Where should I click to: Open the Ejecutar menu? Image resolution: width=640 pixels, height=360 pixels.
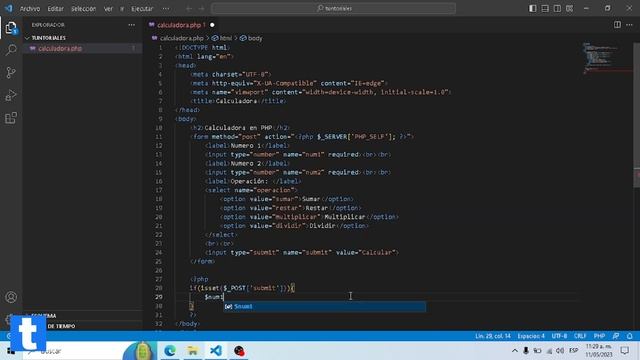tap(142, 8)
